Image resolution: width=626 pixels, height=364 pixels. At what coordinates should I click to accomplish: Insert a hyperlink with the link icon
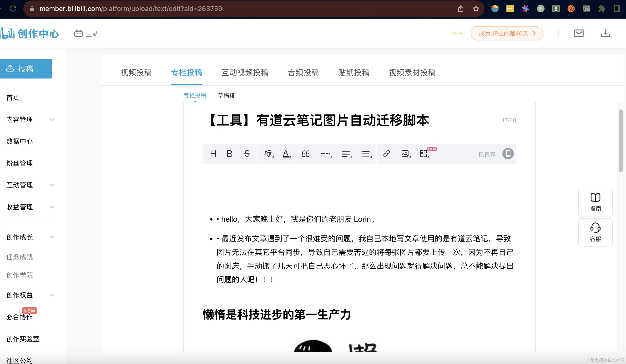point(386,154)
